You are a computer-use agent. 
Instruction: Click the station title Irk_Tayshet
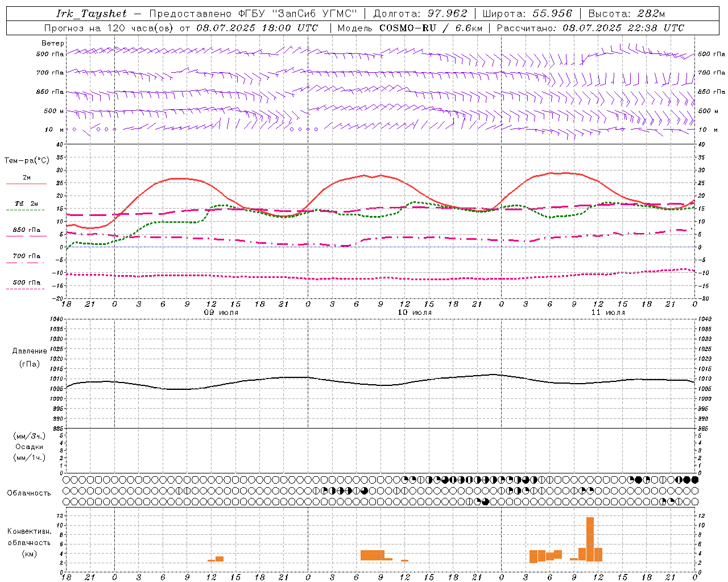click(92, 14)
